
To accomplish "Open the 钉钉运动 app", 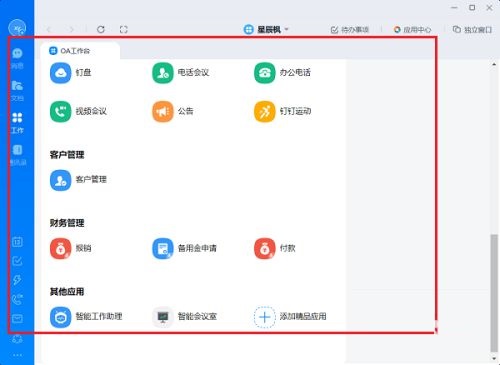I will pos(265,111).
